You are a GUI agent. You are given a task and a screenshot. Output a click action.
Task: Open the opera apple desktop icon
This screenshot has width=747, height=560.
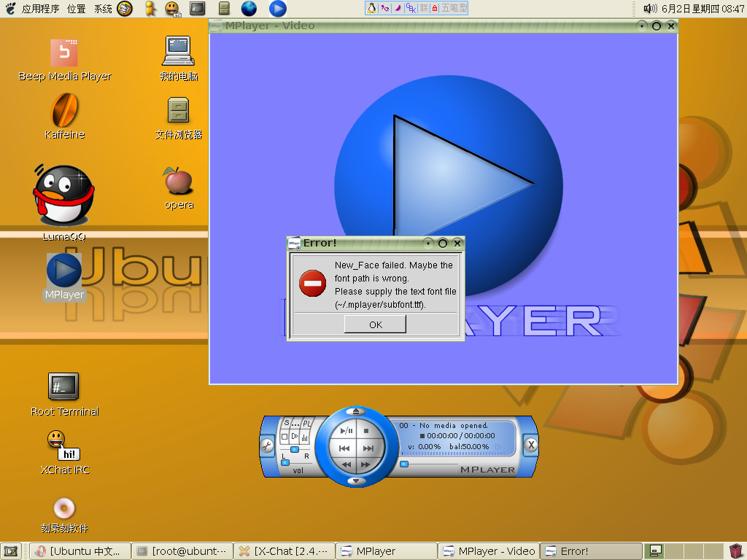179,187
